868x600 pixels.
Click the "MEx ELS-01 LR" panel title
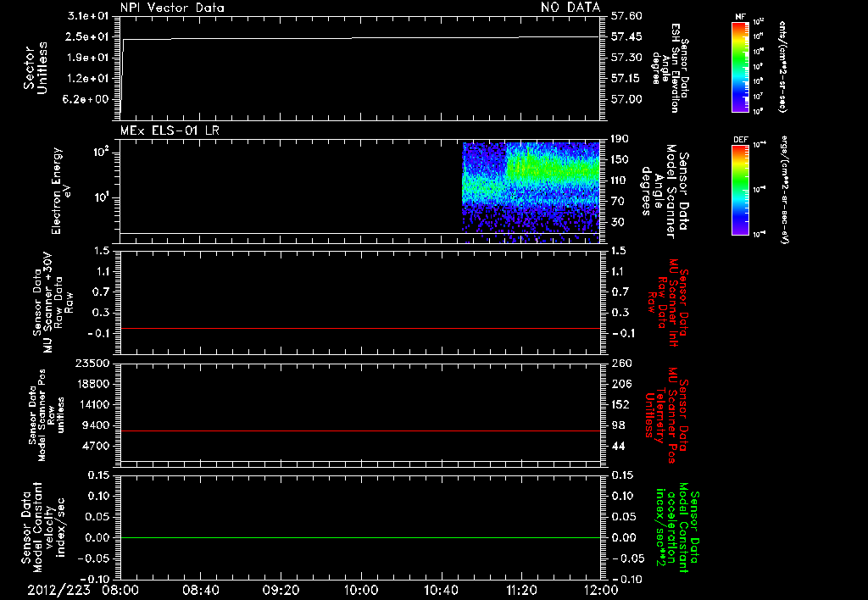tap(170, 131)
